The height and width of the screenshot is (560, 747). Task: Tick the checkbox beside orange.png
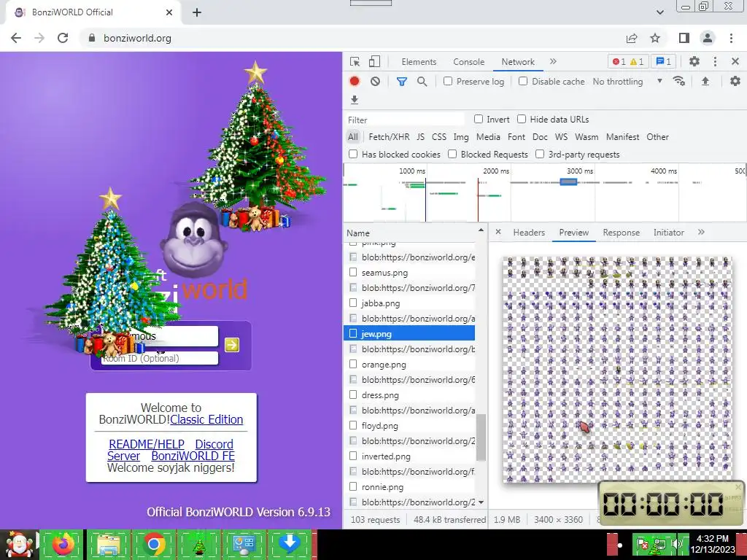353,364
